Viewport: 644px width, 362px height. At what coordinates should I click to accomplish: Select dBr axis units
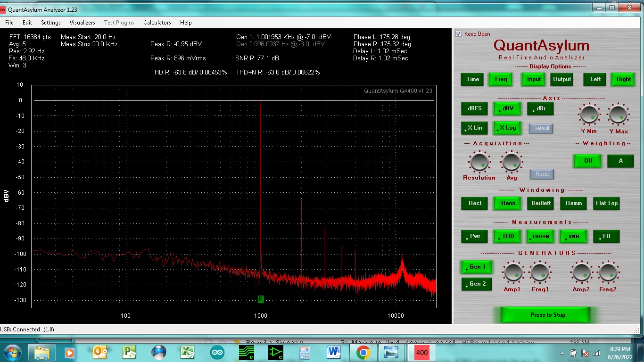pos(540,108)
